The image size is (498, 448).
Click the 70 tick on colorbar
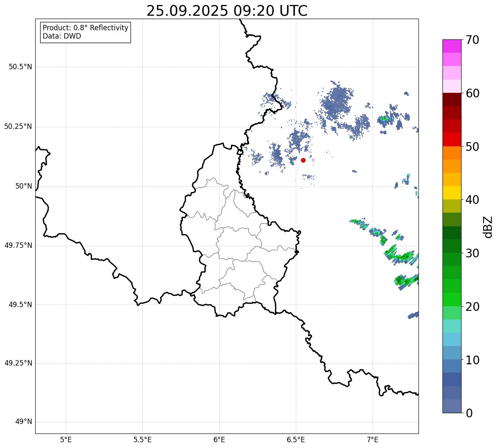point(472,40)
